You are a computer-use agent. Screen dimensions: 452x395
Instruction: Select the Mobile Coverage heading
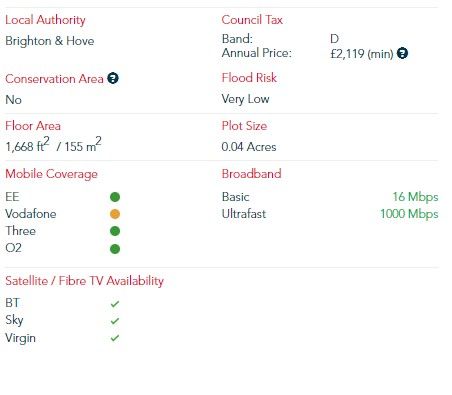pyautogui.click(x=51, y=174)
